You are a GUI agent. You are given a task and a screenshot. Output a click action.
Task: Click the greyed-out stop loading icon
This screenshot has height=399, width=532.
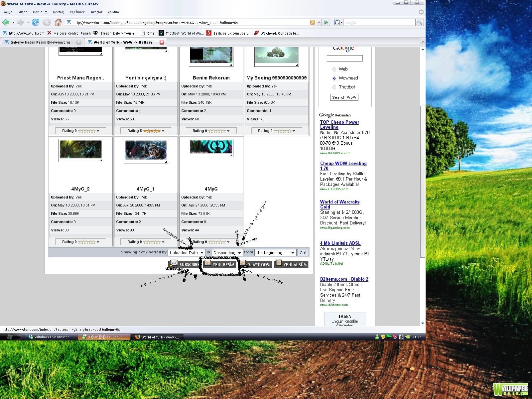pyautogui.click(x=47, y=22)
